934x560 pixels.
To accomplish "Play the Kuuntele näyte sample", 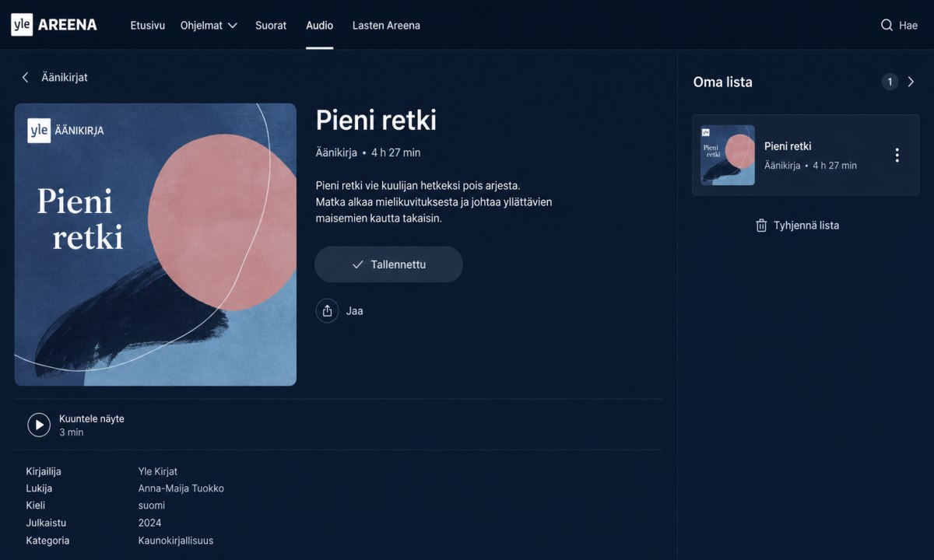I will pos(39,425).
